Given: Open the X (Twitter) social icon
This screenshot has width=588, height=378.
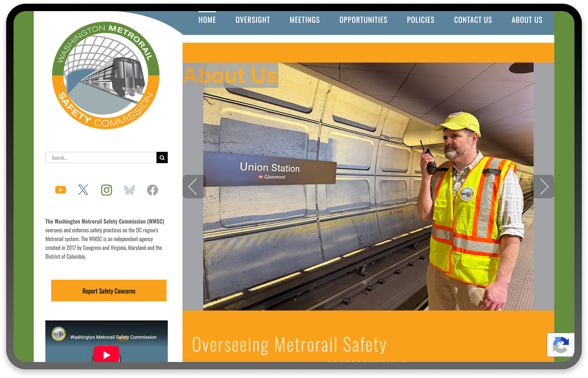Looking at the screenshot, I should pos(83,190).
